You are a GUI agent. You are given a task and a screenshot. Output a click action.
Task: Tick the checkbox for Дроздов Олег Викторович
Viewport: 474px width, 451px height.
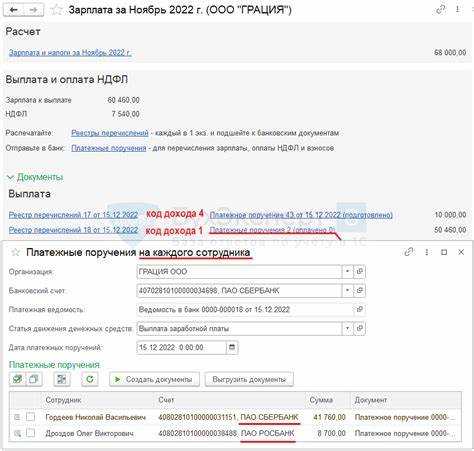pyautogui.click(x=30, y=433)
